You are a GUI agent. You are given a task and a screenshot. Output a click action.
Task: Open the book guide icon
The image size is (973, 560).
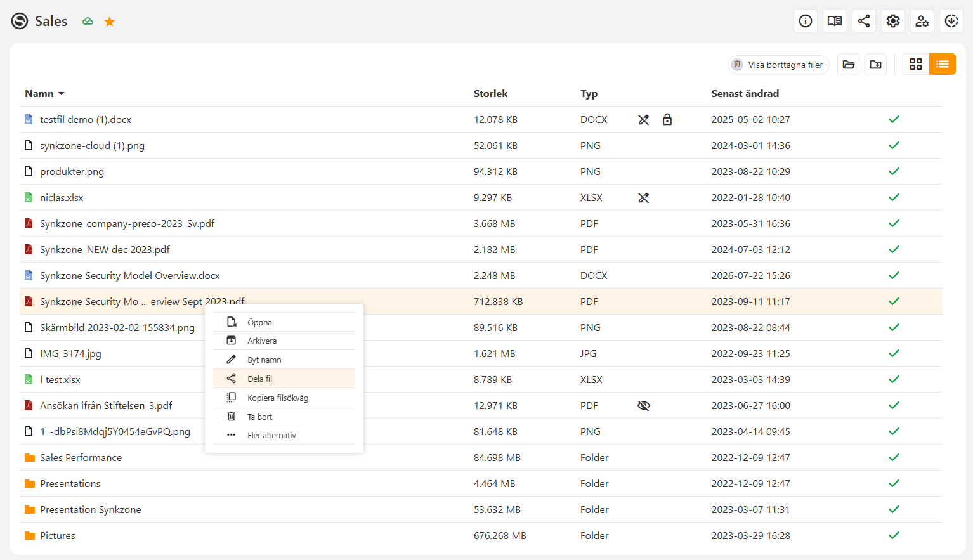(835, 21)
